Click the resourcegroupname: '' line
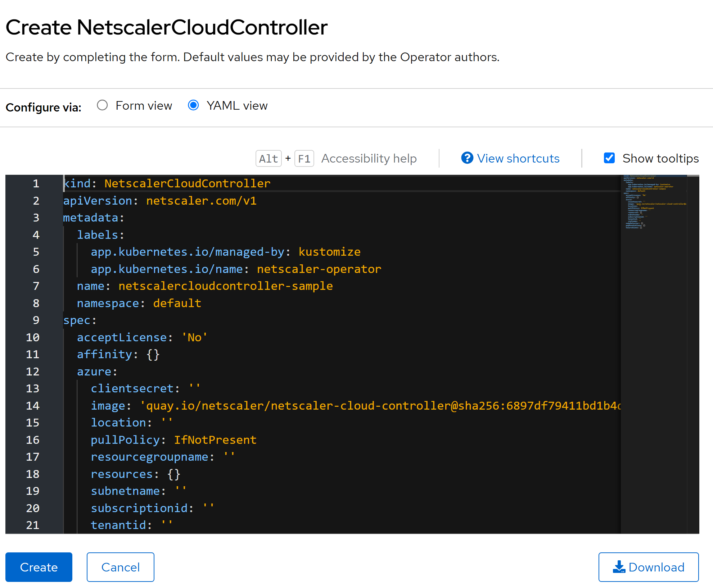This screenshot has height=588, width=713. point(163,457)
